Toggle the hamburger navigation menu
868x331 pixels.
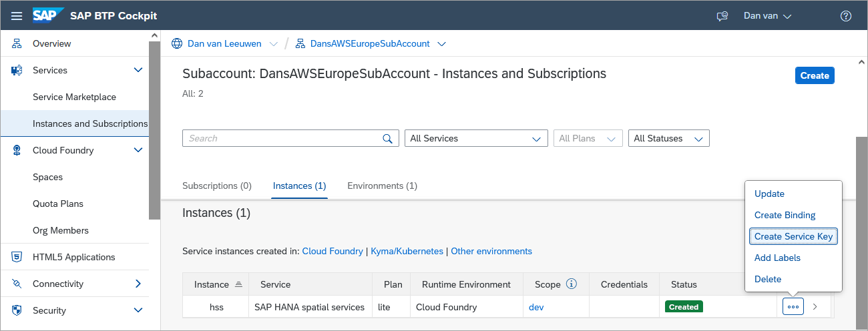click(x=17, y=16)
